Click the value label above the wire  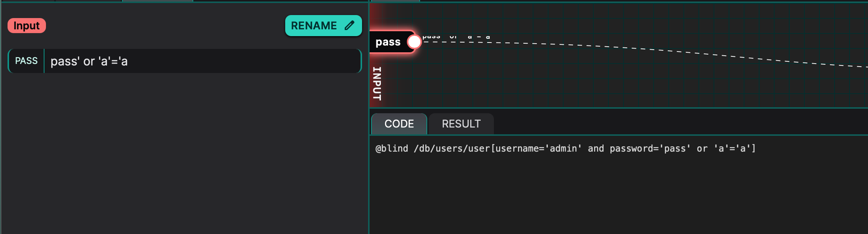pyautogui.click(x=456, y=36)
